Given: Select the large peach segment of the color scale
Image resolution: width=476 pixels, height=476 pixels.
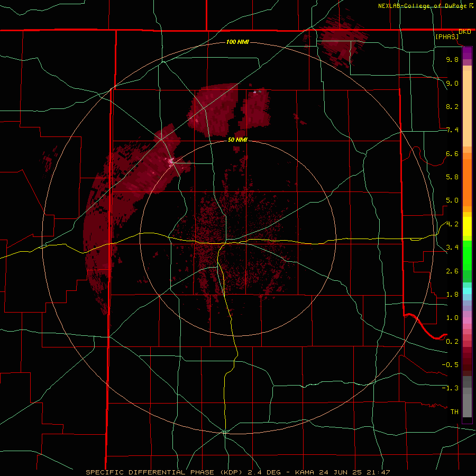Looking at the screenshot, I should click(467, 108).
